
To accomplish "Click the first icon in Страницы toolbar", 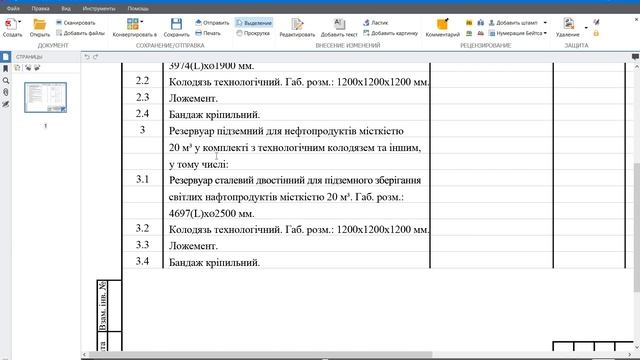I will [18, 68].
